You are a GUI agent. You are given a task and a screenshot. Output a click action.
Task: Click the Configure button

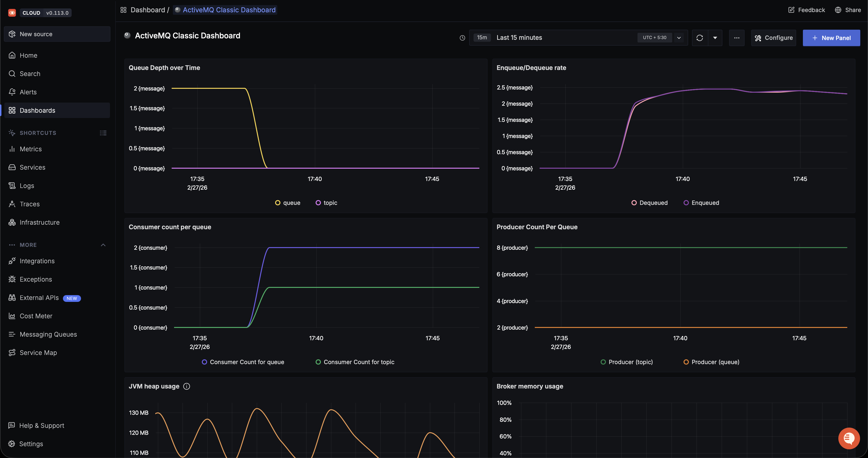(773, 38)
